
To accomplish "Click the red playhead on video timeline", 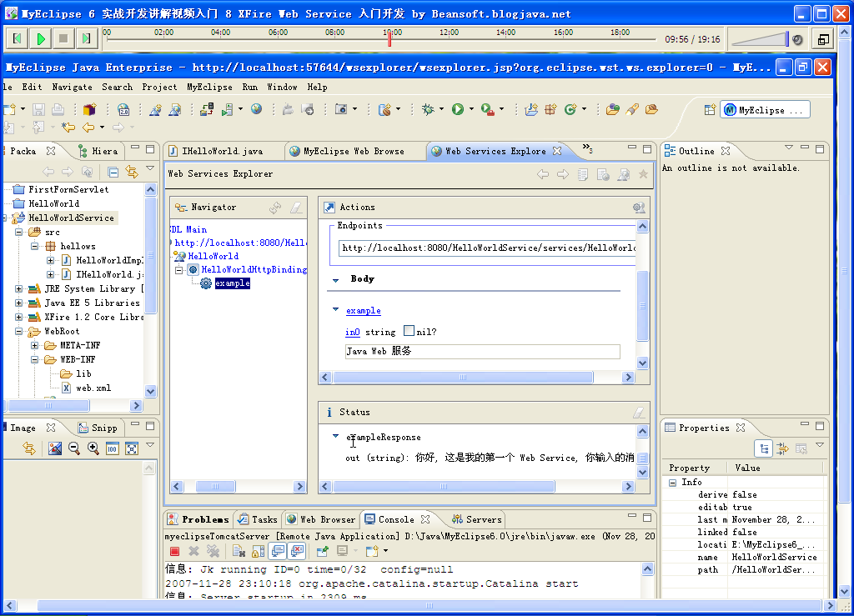I will [389, 38].
